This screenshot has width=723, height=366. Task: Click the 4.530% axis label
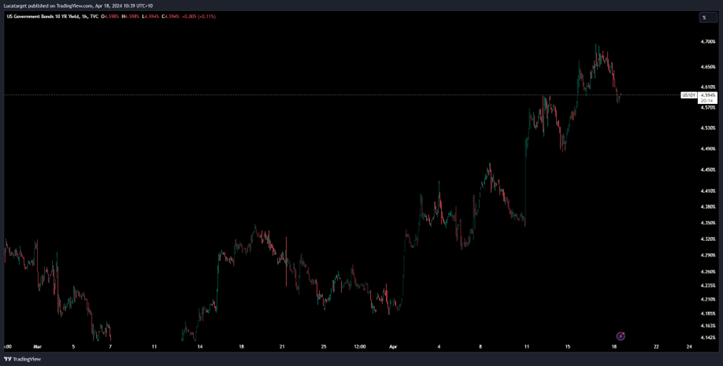(707, 128)
